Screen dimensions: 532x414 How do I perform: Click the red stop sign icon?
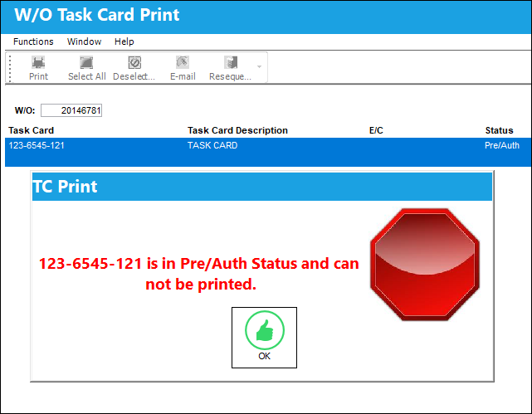click(425, 265)
